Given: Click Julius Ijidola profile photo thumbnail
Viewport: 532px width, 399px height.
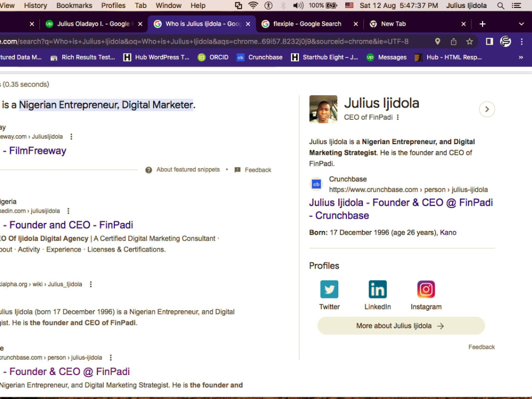Looking at the screenshot, I should pyautogui.click(x=323, y=109).
